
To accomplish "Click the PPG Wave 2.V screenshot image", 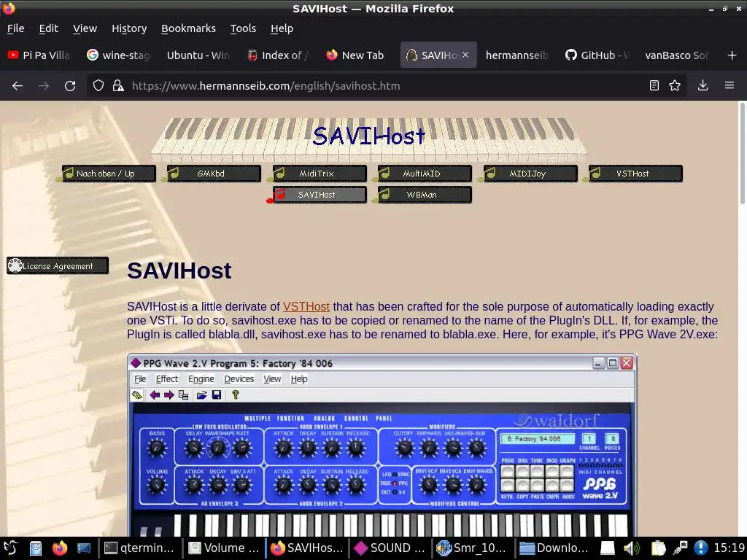I will click(x=382, y=446).
